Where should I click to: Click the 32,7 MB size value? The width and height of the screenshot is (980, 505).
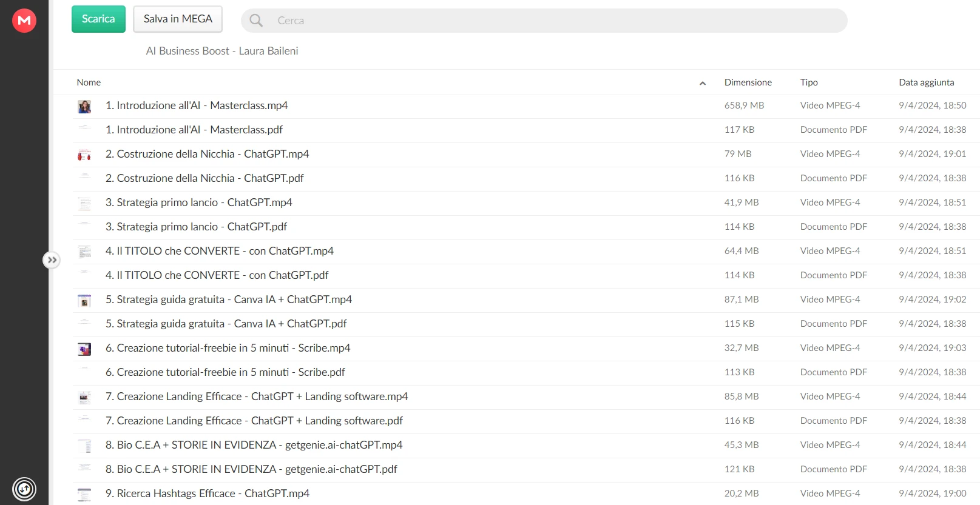coord(742,348)
